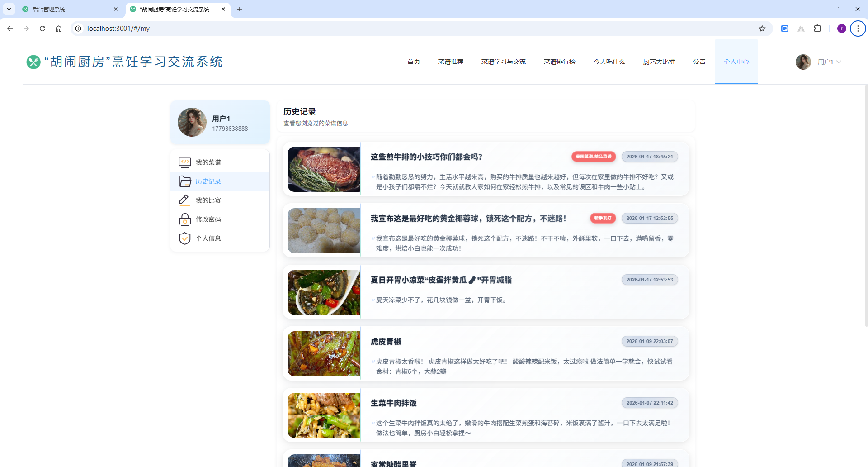Click the 胡闹厨房烹饪学习交流系统 site title
868x467 pixels.
[133, 62]
